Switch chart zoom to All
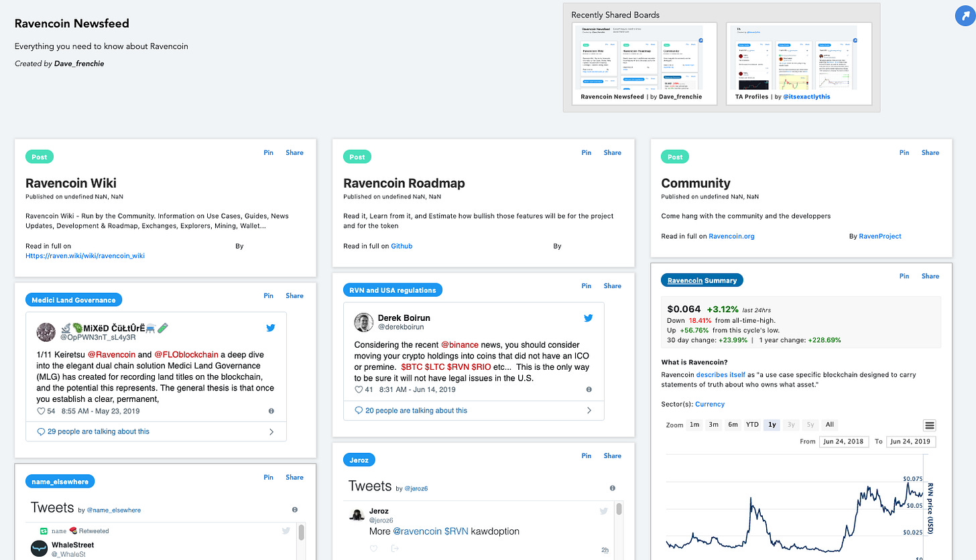The width and height of the screenshot is (976, 560). tap(829, 425)
